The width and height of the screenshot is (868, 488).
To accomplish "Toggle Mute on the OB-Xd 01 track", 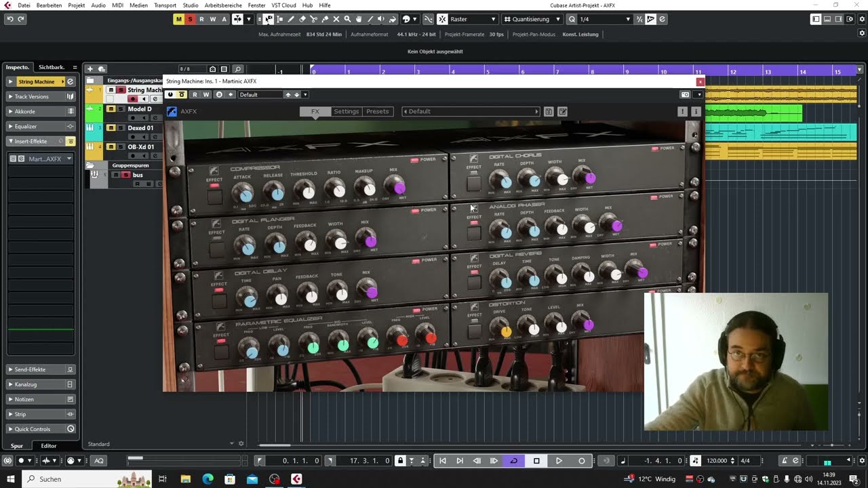I will coord(111,147).
